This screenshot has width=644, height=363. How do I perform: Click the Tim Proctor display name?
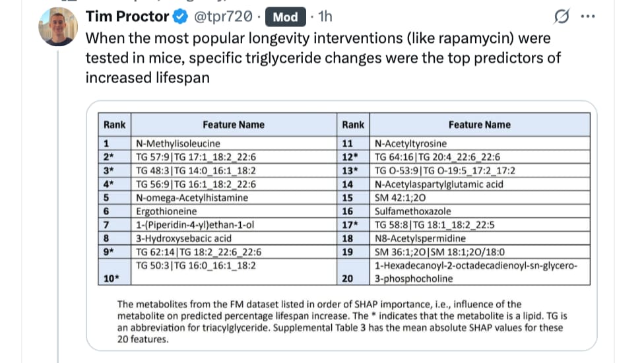[x=127, y=16]
